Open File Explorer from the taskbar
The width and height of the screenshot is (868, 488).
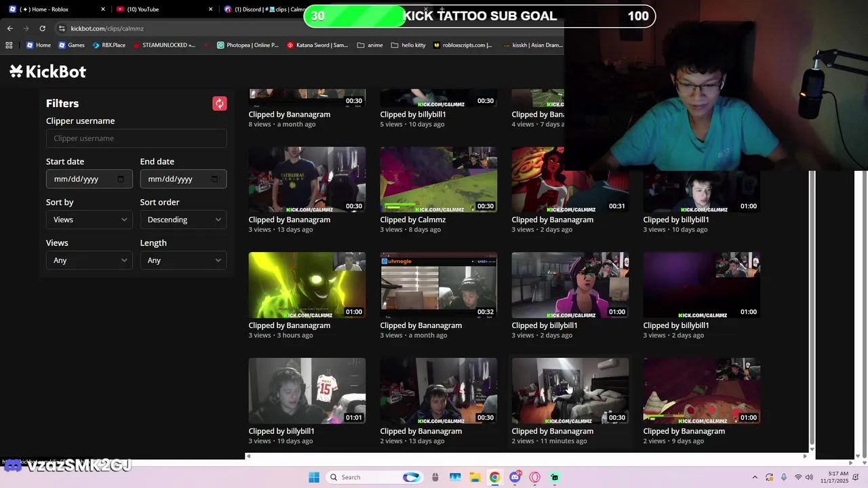click(475, 477)
